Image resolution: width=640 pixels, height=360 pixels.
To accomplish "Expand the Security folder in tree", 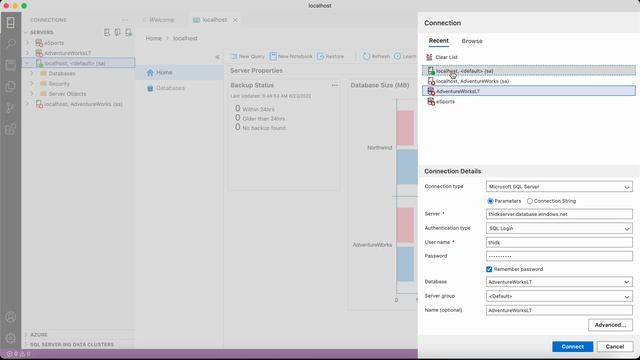I will click(32, 84).
